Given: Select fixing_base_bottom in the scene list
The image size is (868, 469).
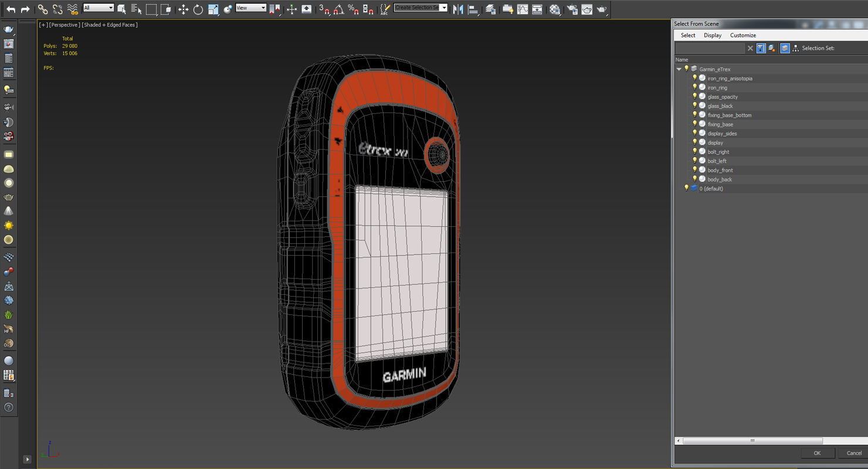Looking at the screenshot, I should [x=730, y=115].
